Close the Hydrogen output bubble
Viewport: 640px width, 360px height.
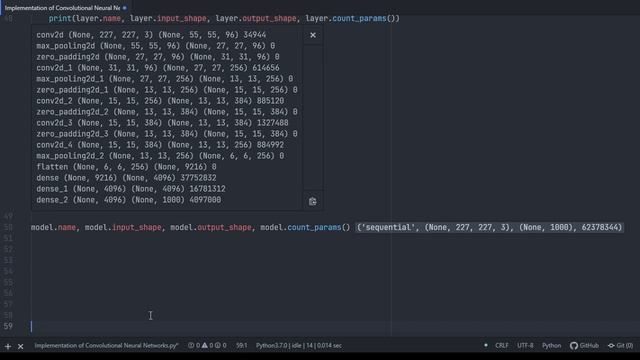tap(313, 35)
